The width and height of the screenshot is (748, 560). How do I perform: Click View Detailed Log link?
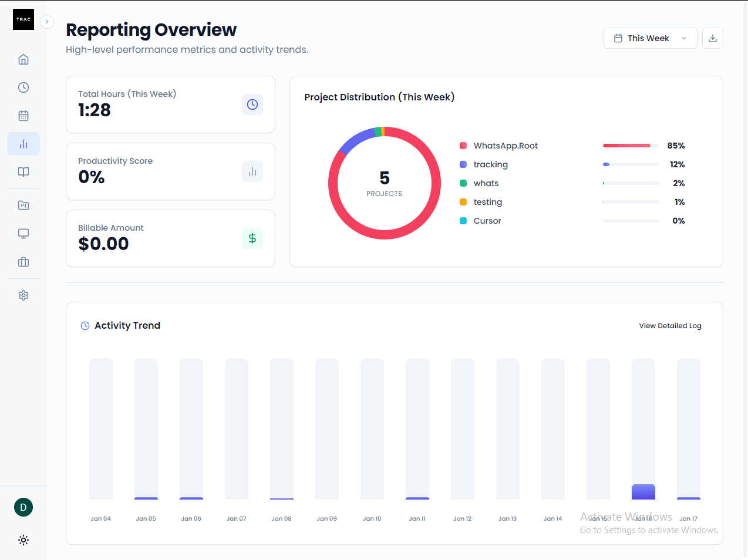[x=670, y=326]
